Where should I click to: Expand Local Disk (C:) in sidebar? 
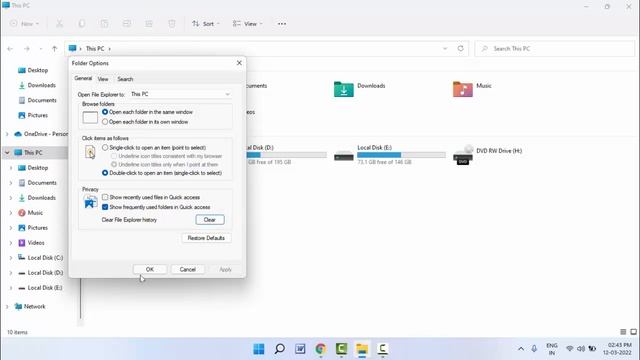coord(11,258)
